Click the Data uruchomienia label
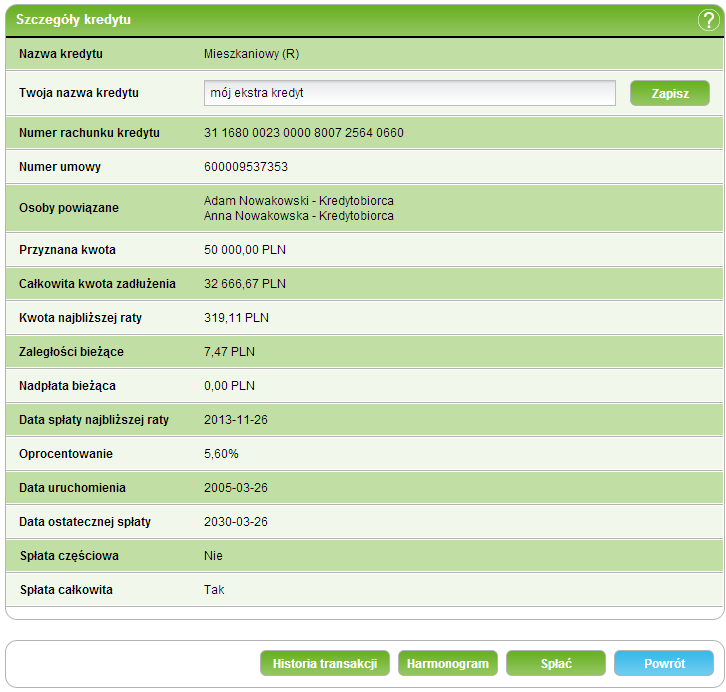Viewport: 726px width, 692px height. (72, 488)
